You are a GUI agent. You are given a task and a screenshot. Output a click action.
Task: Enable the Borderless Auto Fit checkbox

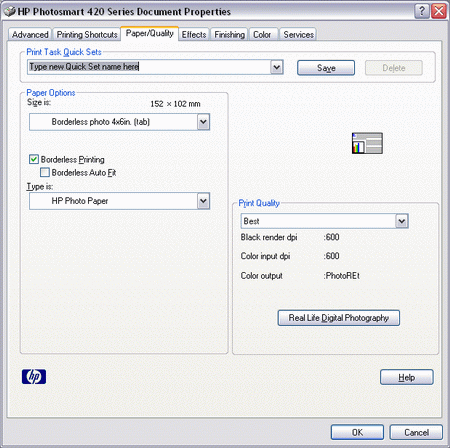[x=45, y=172]
